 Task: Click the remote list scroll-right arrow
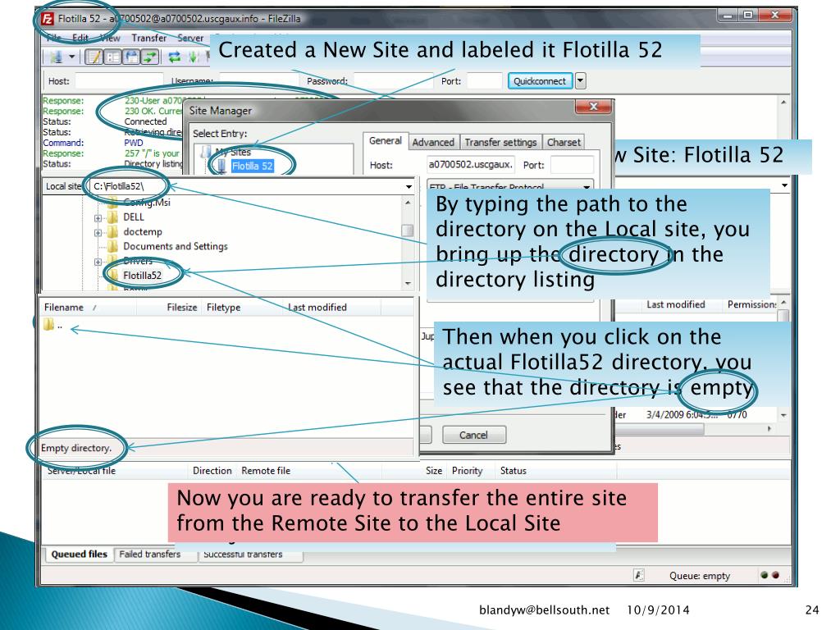(769, 429)
